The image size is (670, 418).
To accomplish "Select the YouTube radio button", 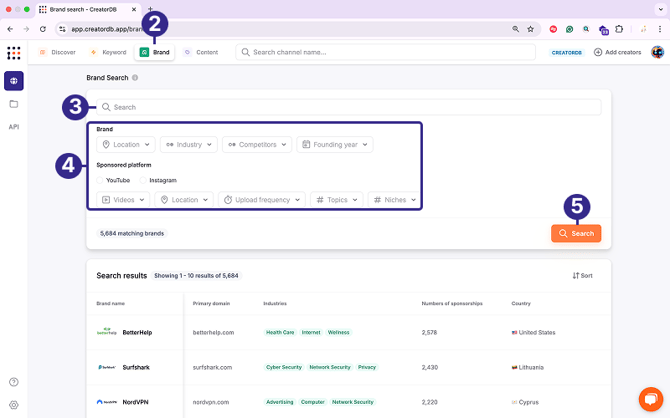I will 100,180.
